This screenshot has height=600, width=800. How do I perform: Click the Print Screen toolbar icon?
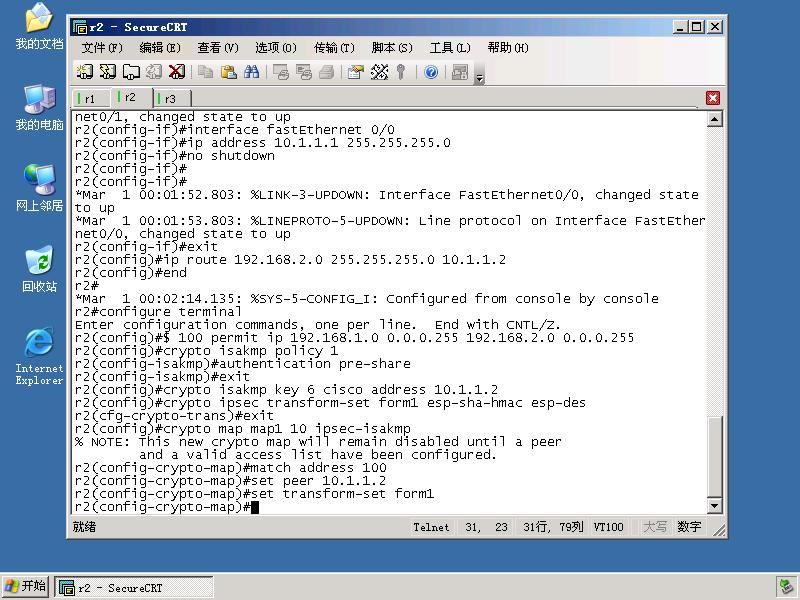[x=281, y=72]
